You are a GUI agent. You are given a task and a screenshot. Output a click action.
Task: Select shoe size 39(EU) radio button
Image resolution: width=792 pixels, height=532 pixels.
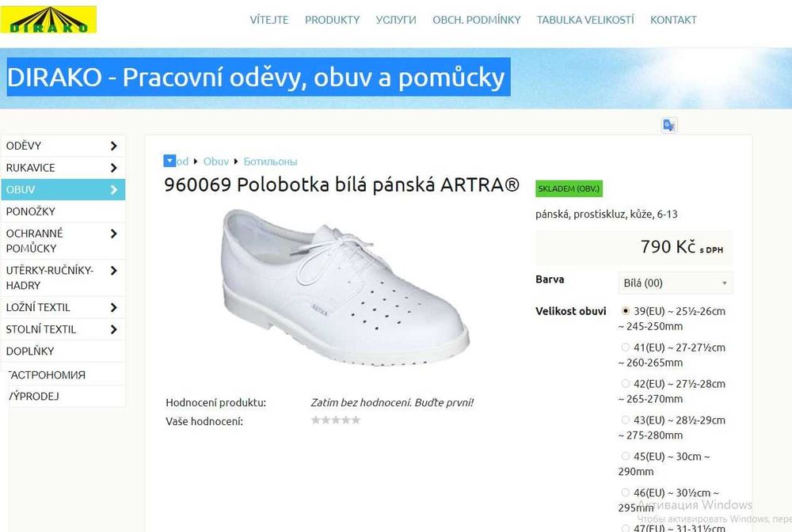click(x=626, y=311)
